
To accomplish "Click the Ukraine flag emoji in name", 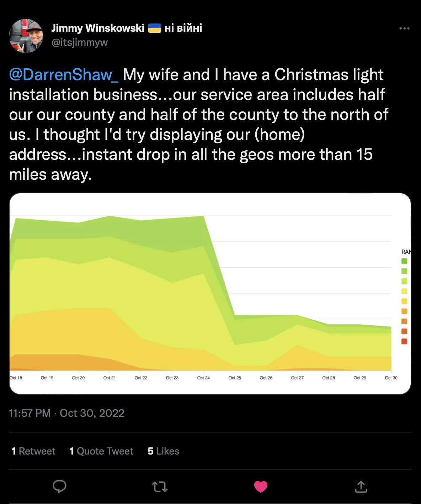I will [x=155, y=28].
